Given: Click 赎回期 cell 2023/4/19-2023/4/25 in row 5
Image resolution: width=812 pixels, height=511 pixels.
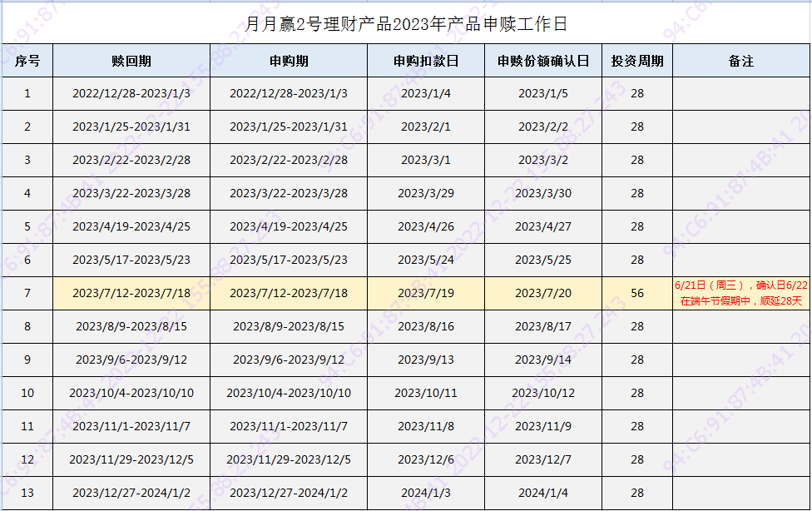Looking at the screenshot, I should [x=131, y=226].
